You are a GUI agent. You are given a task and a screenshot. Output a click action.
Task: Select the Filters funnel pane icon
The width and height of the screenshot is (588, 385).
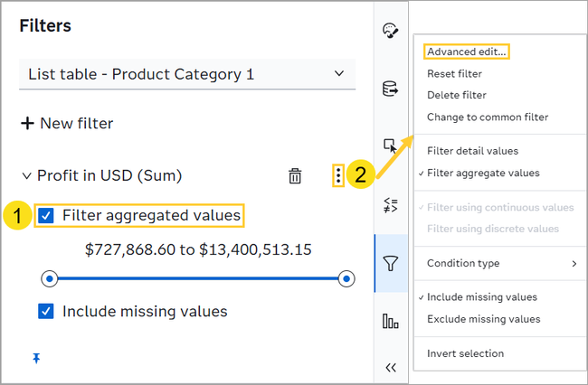coord(391,263)
